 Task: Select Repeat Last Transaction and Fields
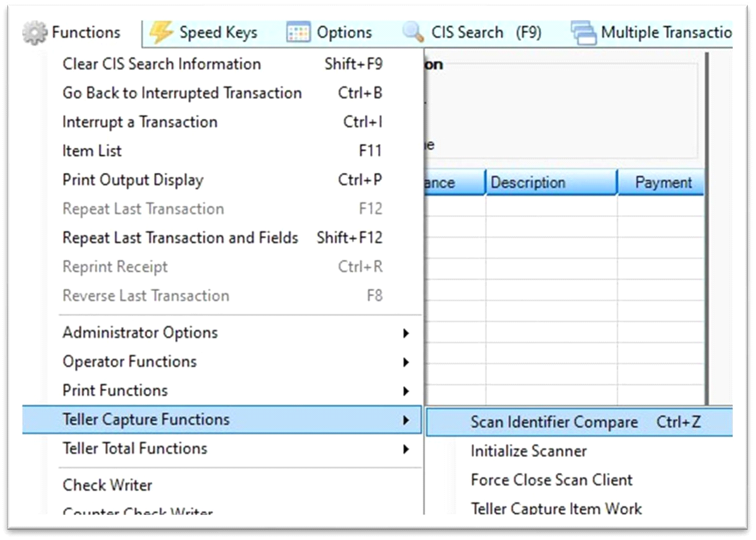point(180,238)
